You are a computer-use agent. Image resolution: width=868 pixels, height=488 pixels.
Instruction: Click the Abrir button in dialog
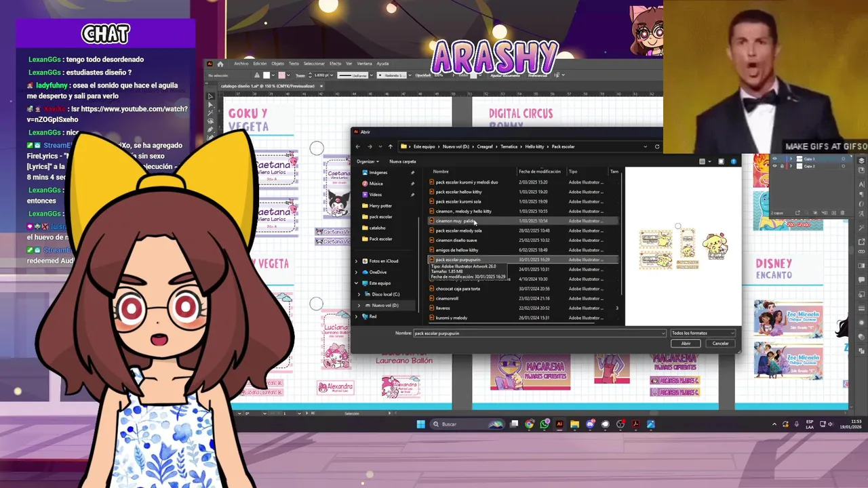click(686, 344)
